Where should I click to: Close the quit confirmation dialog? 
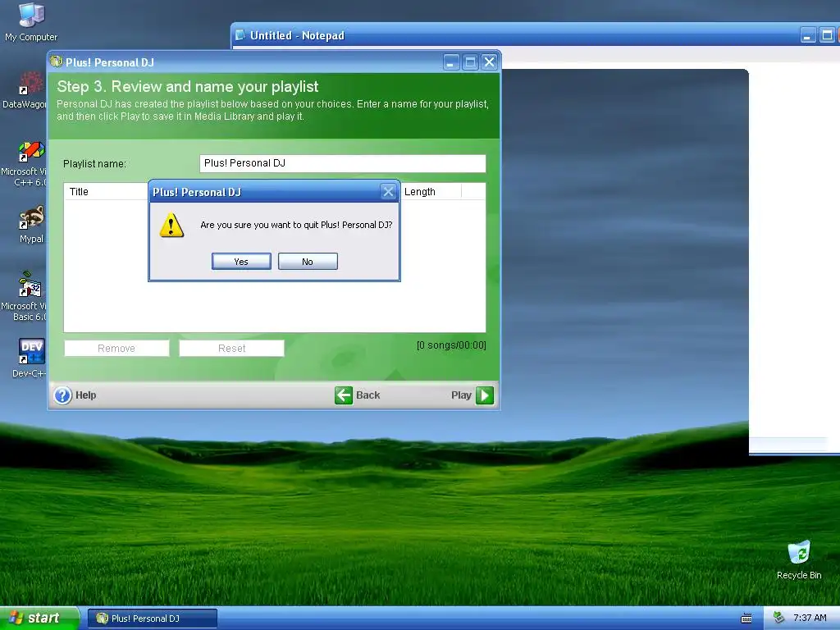coord(388,191)
